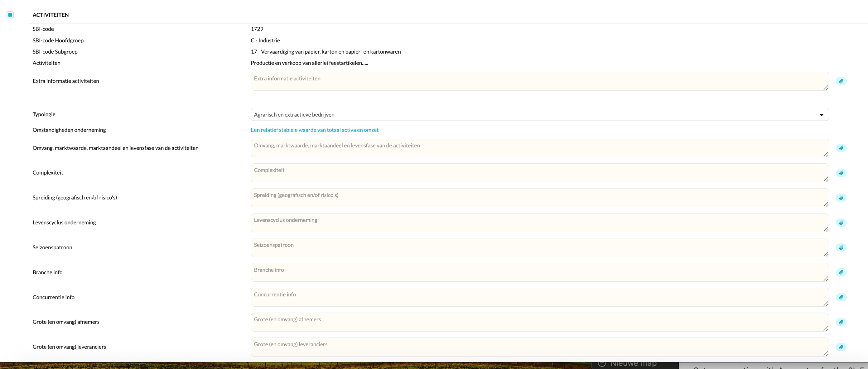Click attachment icon for Seizoenspatroon
This screenshot has height=369, width=868.
click(841, 247)
